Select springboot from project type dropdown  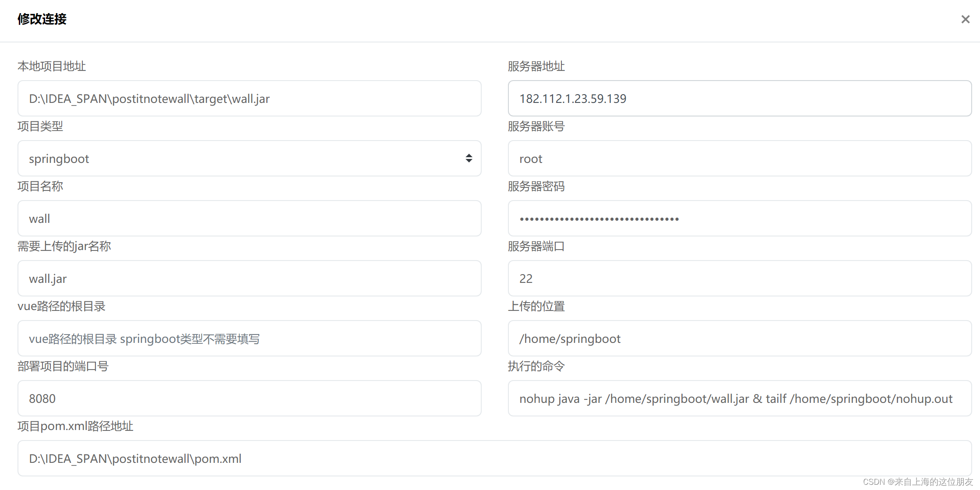pyautogui.click(x=250, y=158)
